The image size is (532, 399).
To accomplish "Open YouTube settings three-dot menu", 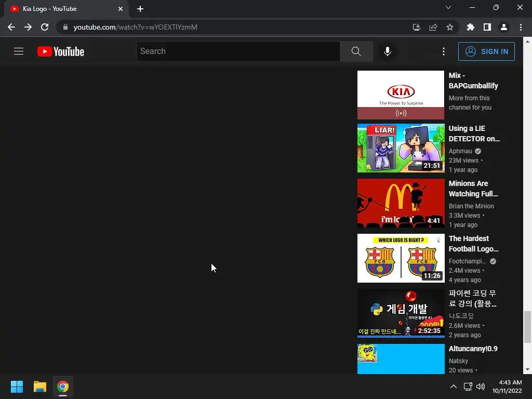I will [444, 51].
